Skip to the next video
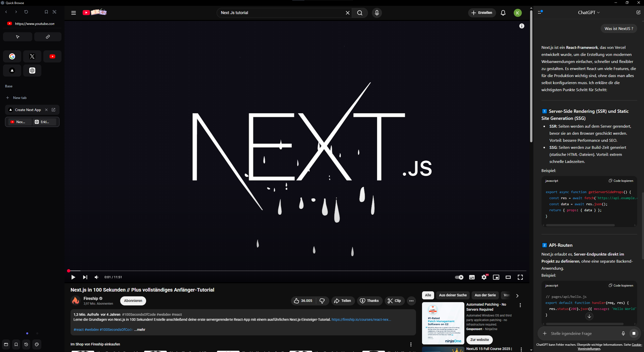Image resolution: width=644 pixels, height=352 pixels. tap(85, 277)
